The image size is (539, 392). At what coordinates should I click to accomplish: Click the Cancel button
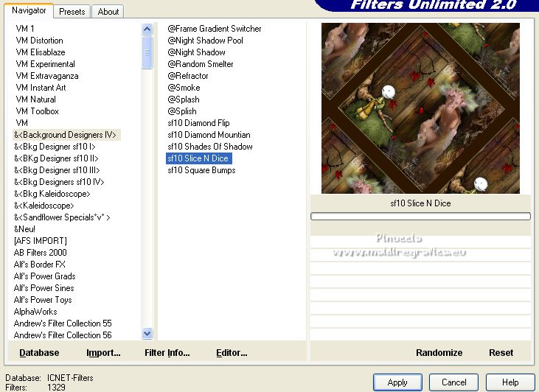pos(453,382)
